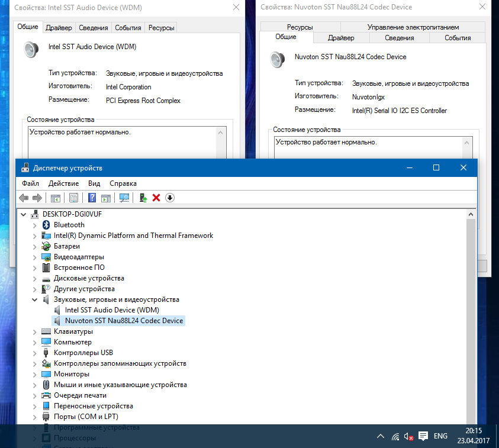Click speaker icon in Intel SST properties window
Image resolution: width=499 pixels, height=448 pixels.
pyautogui.click(x=31, y=50)
